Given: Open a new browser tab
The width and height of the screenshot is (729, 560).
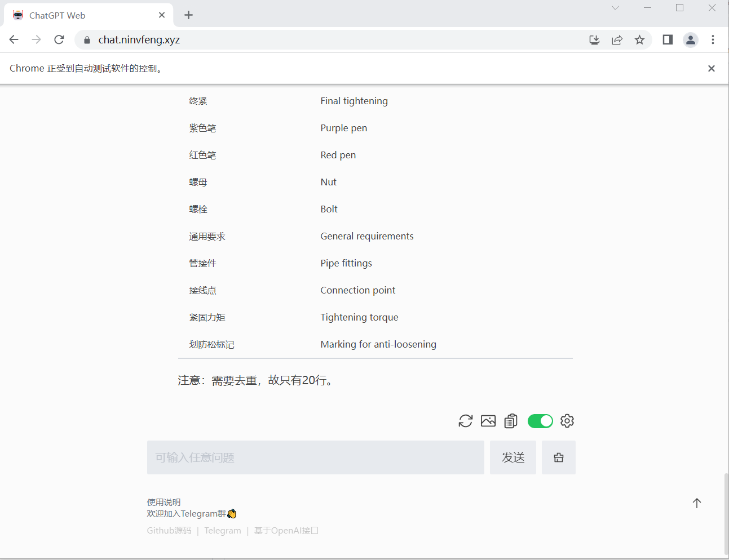Looking at the screenshot, I should click(188, 15).
